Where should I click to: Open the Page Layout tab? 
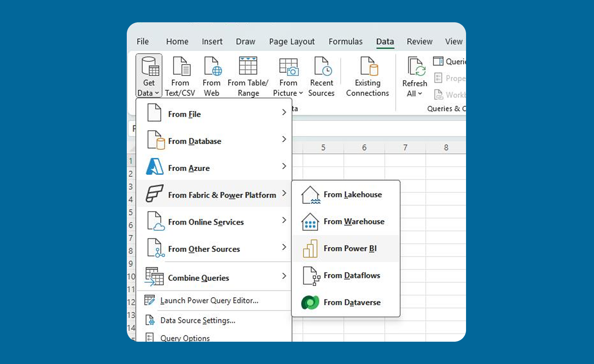[x=292, y=41]
